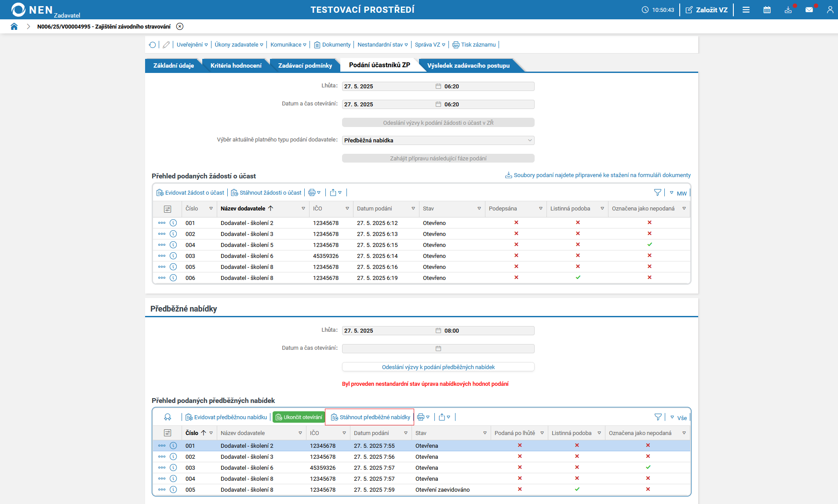The image size is (838, 504).
Task: Switch to Výsledek zadávacího postupu tab
Action: point(468,65)
